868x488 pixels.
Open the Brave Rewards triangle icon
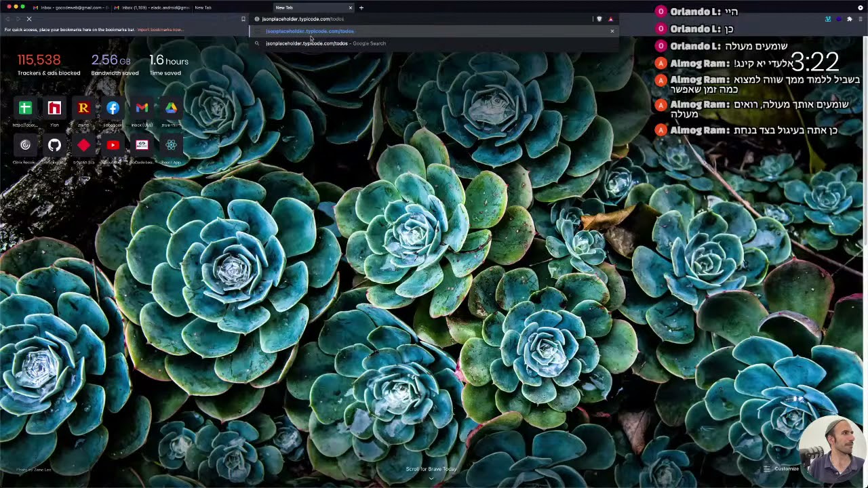click(610, 19)
